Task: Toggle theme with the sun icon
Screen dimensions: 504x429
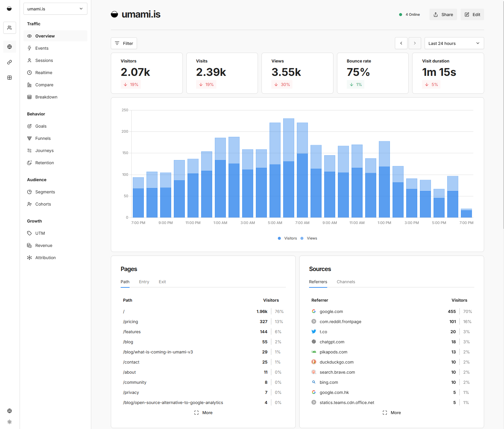Action: click(10, 422)
